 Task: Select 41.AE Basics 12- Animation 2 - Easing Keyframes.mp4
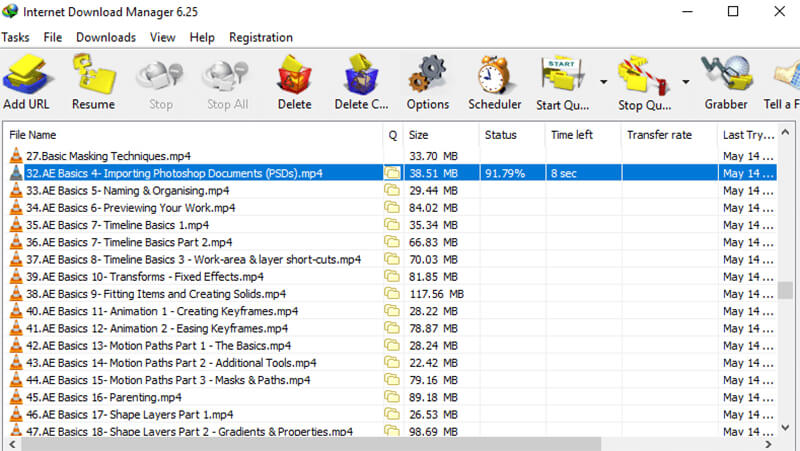[x=157, y=329]
